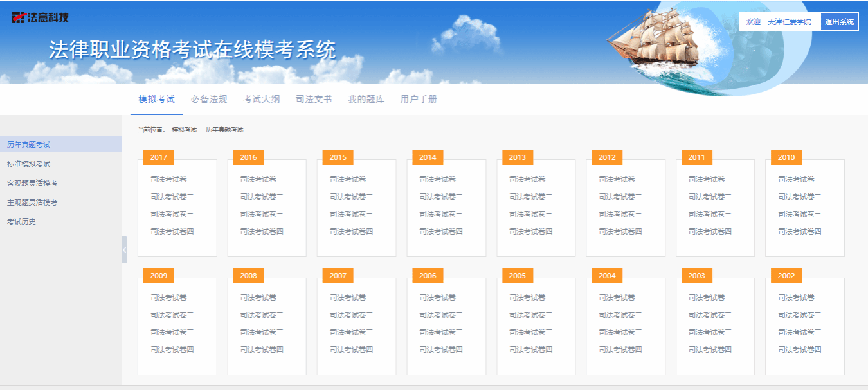This screenshot has height=390, width=868.
Task: Open 主观题灵活模考 in the sidebar
Action: point(60,202)
